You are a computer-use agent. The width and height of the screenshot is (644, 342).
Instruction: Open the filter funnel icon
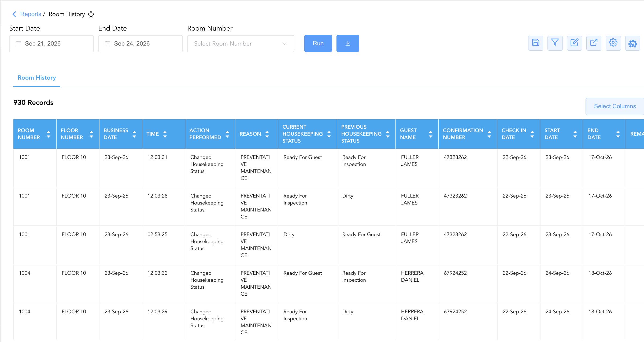(555, 43)
